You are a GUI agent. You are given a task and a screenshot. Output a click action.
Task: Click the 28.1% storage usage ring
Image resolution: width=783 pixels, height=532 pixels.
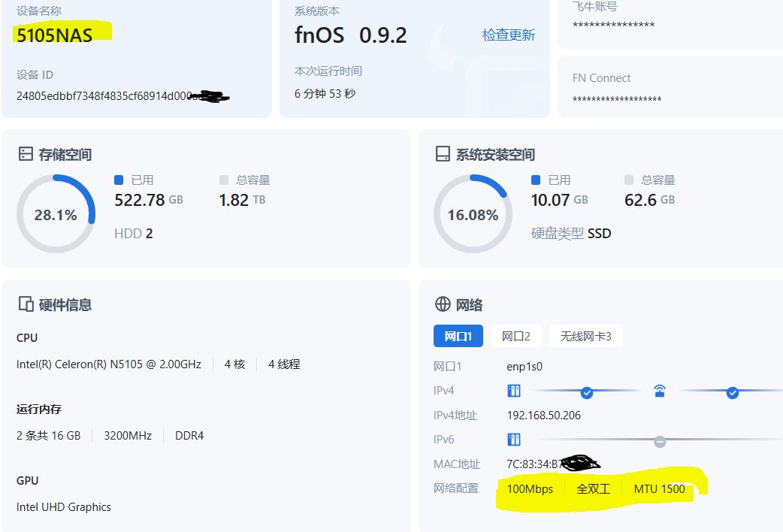click(56, 213)
